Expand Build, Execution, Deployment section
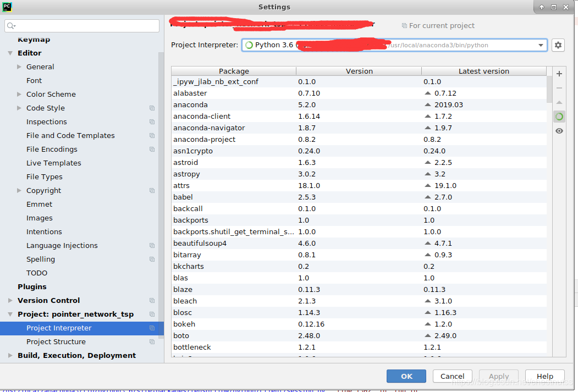Screen dimensions: 578x392 point(10,356)
